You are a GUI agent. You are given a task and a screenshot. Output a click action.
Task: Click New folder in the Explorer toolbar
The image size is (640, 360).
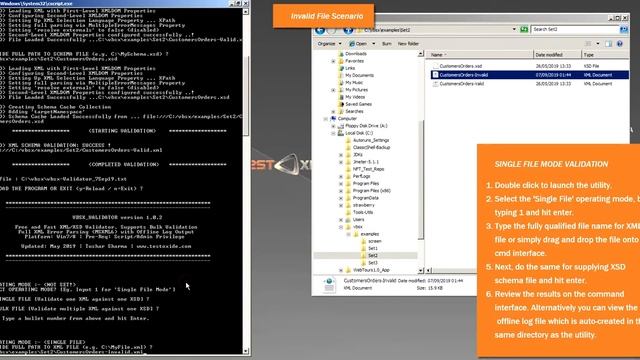pyautogui.click(x=408, y=44)
